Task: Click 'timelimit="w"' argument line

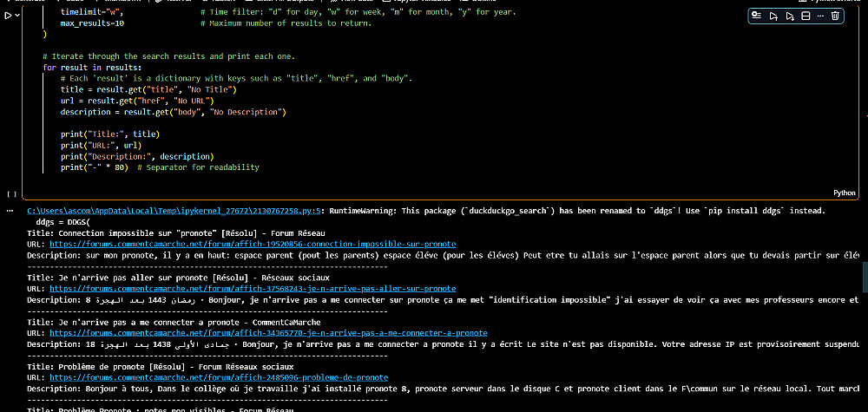Action: [93, 12]
